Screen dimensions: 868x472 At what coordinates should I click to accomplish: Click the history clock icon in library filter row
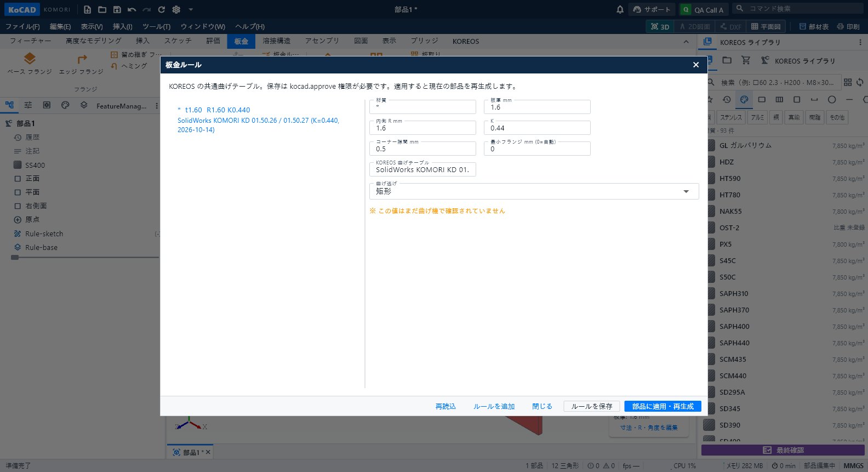727,99
